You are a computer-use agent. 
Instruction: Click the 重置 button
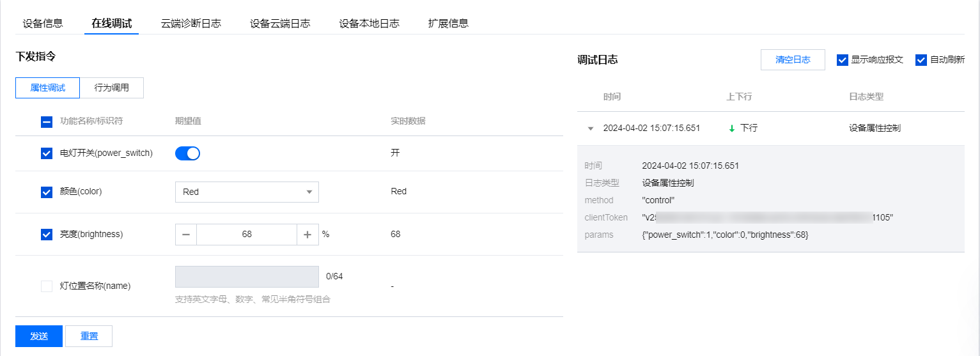pyautogui.click(x=89, y=336)
